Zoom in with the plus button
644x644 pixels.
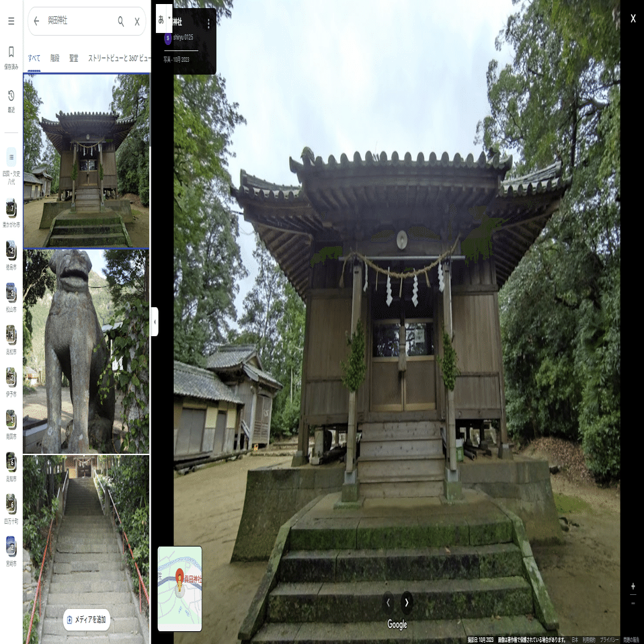coord(633,586)
